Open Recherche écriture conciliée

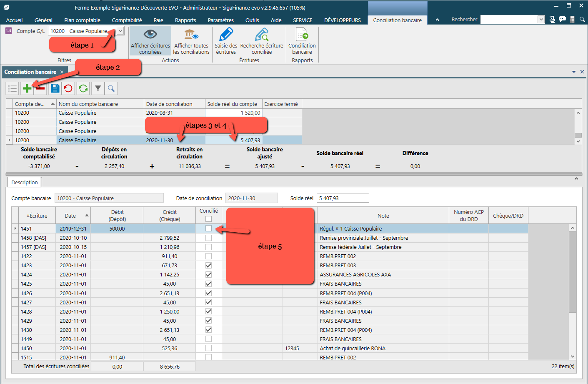click(262, 41)
